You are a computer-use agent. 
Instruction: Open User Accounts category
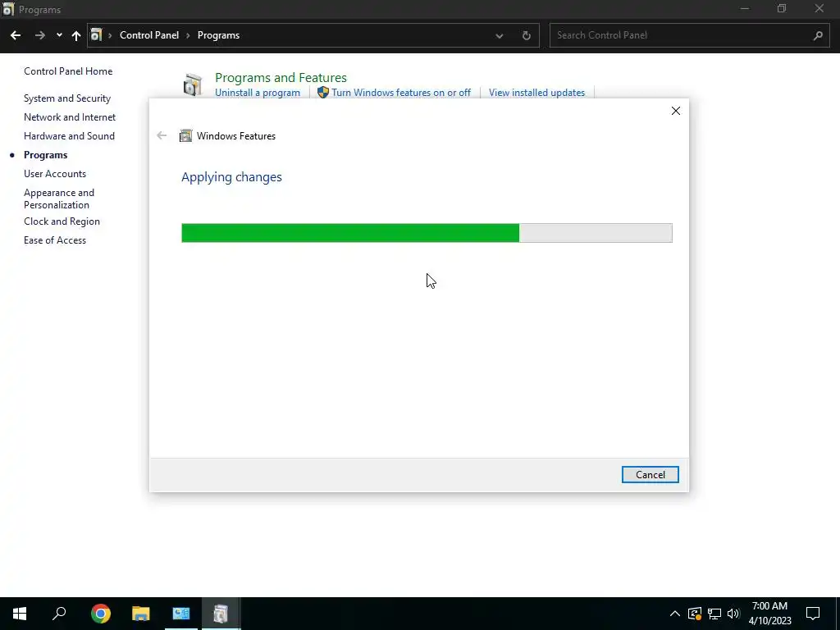tap(55, 174)
